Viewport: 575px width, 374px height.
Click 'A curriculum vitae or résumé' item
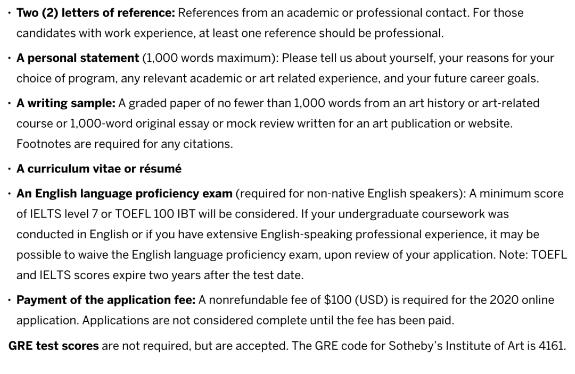tap(99, 169)
